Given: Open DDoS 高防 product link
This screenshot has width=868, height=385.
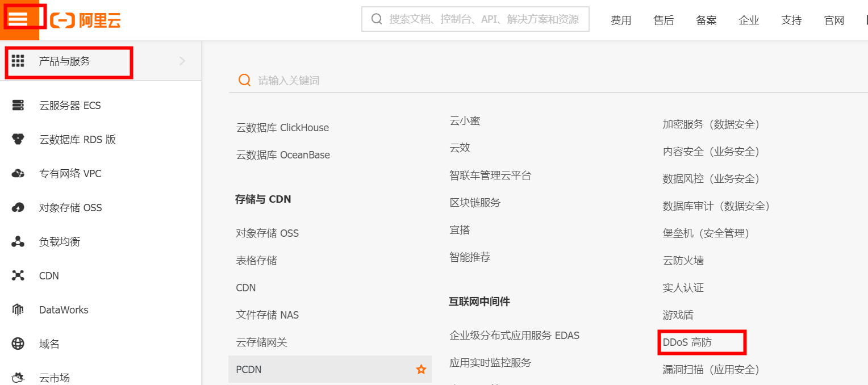Looking at the screenshot, I should pos(687,342).
